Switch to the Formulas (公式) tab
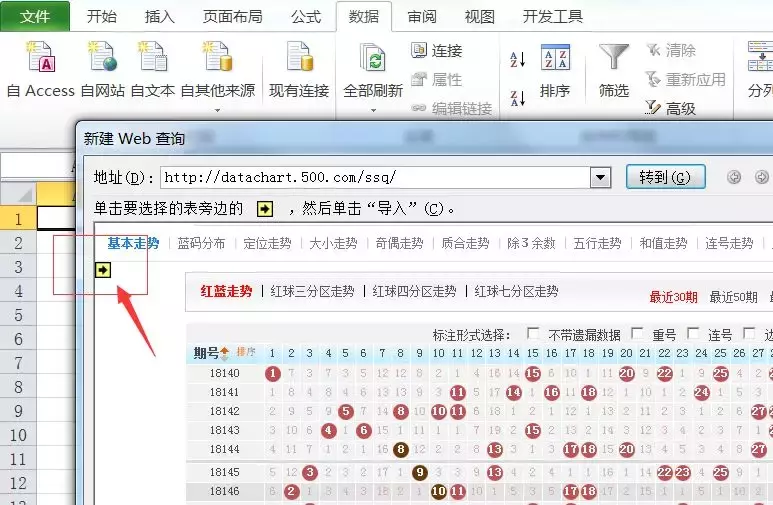 (x=306, y=17)
